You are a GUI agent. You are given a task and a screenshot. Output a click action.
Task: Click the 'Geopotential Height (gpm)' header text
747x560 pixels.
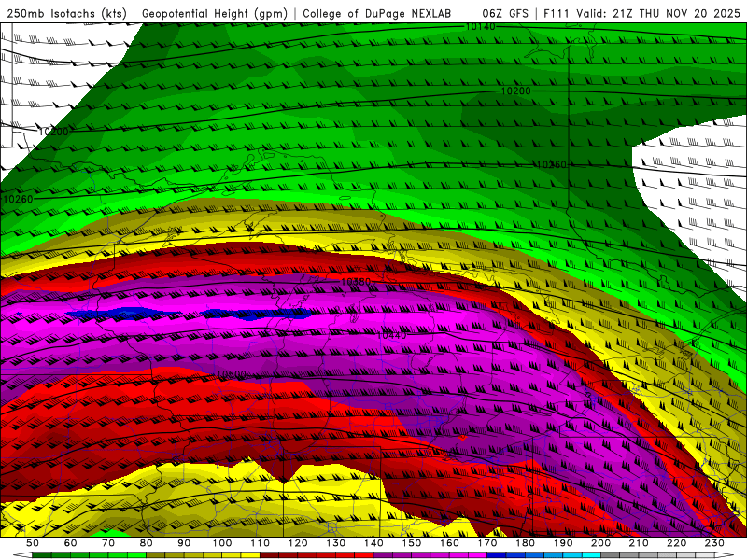(x=215, y=13)
